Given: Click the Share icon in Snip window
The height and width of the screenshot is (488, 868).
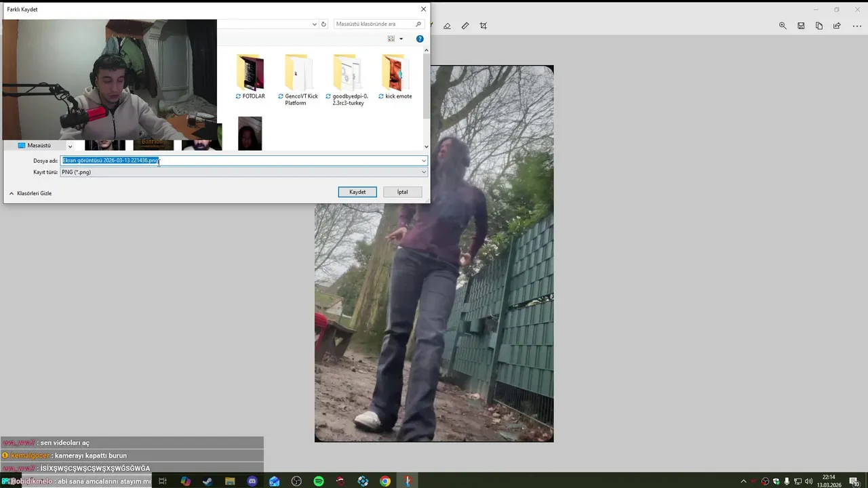Looking at the screenshot, I should coord(837,26).
